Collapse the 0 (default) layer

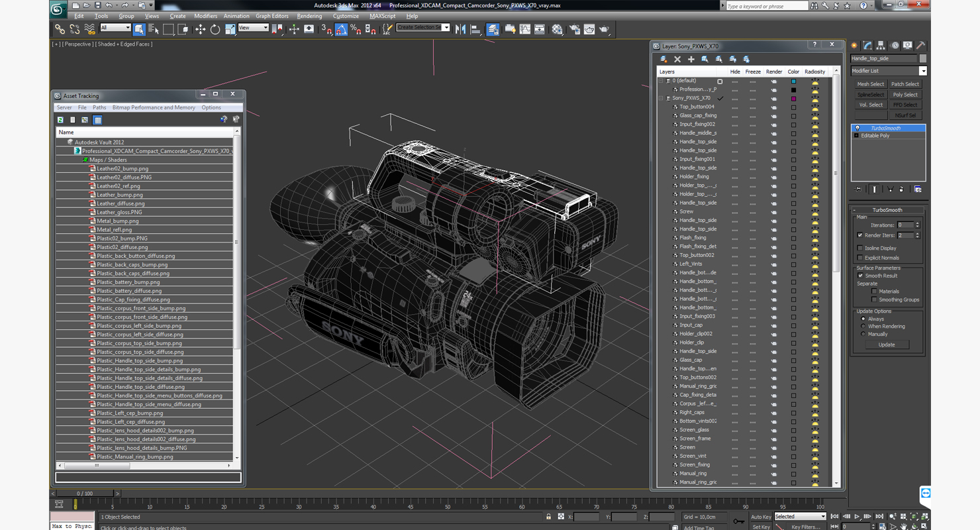point(661,81)
